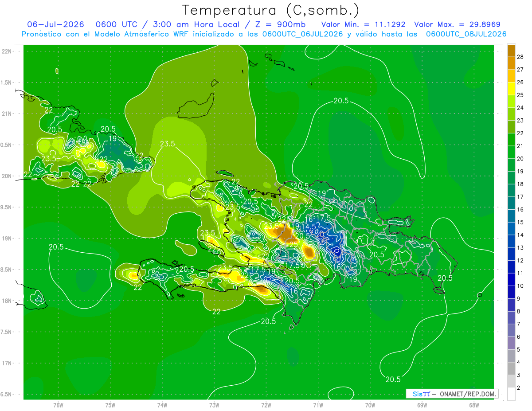Viewport: 532px width, 411px height.
Task: Click the "75W" longitude axis label
Action: pyautogui.click(x=110, y=405)
